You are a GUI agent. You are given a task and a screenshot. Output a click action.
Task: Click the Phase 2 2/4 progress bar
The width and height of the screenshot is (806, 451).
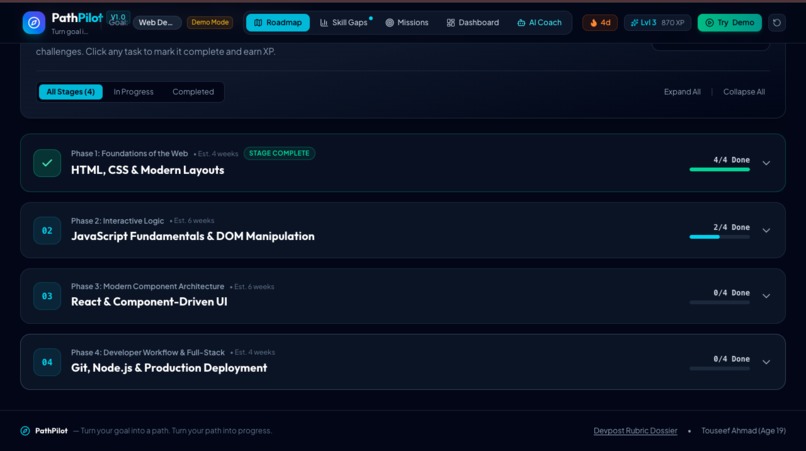pos(719,237)
